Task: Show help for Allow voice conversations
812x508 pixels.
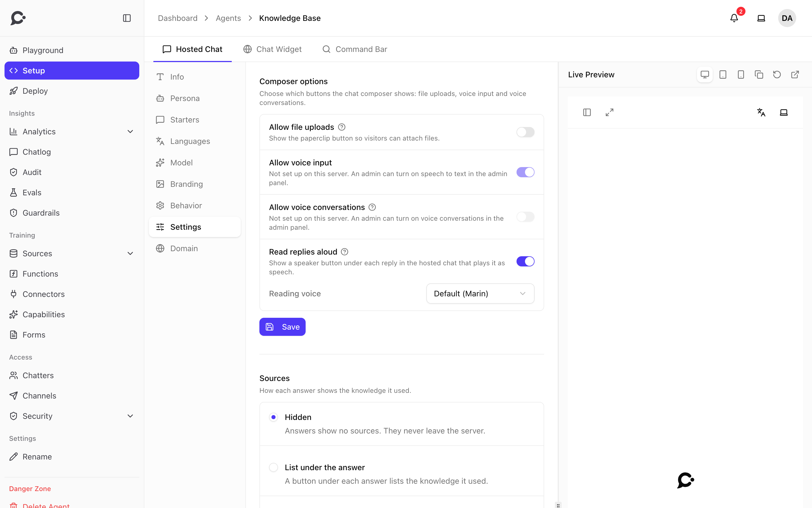Action: [372, 207]
